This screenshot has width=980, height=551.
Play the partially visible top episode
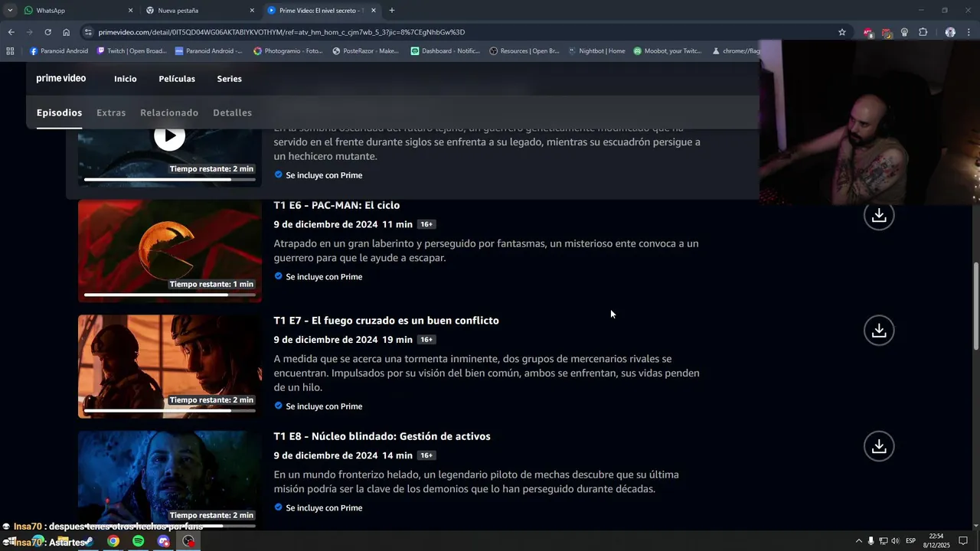pos(169,137)
